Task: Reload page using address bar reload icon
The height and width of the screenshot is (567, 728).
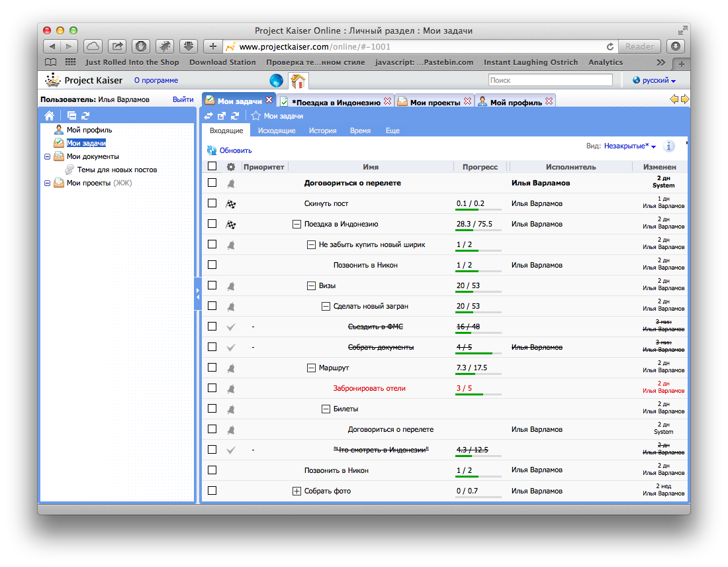Action: (610, 46)
